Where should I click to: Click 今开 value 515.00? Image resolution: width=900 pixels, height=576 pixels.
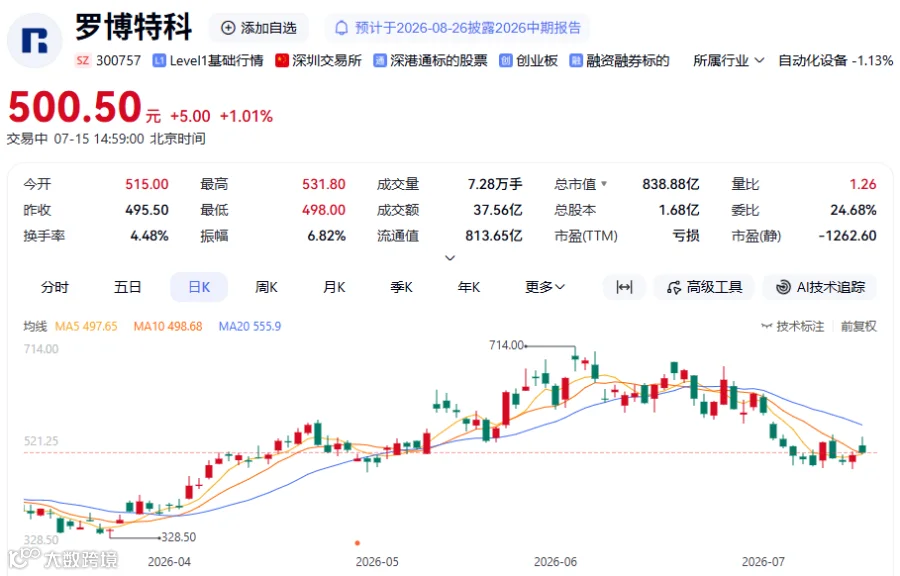tap(147, 184)
